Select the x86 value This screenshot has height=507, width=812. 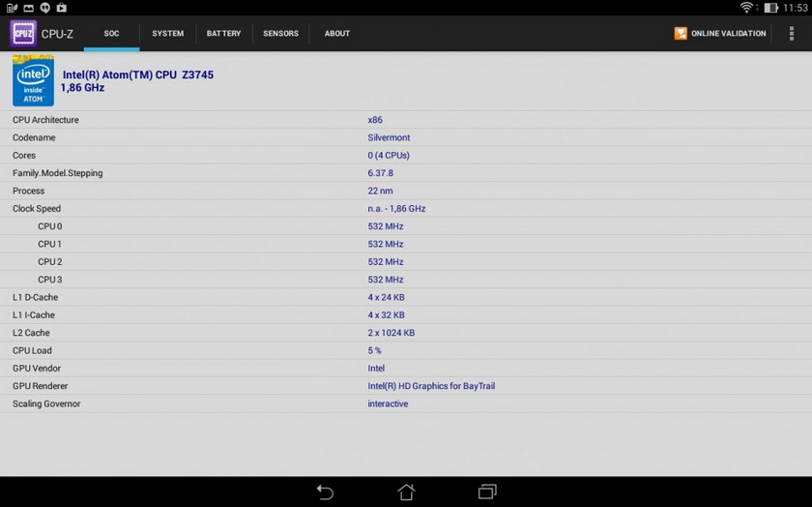375,120
